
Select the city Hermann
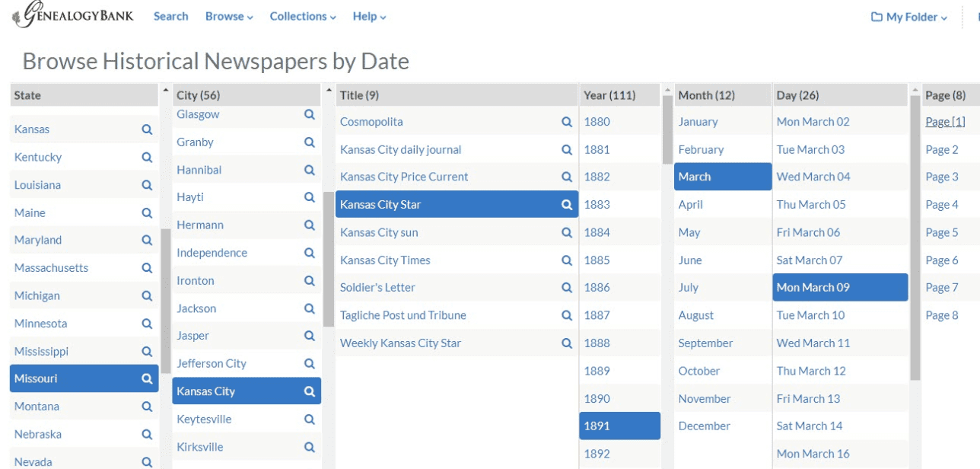click(x=200, y=225)
